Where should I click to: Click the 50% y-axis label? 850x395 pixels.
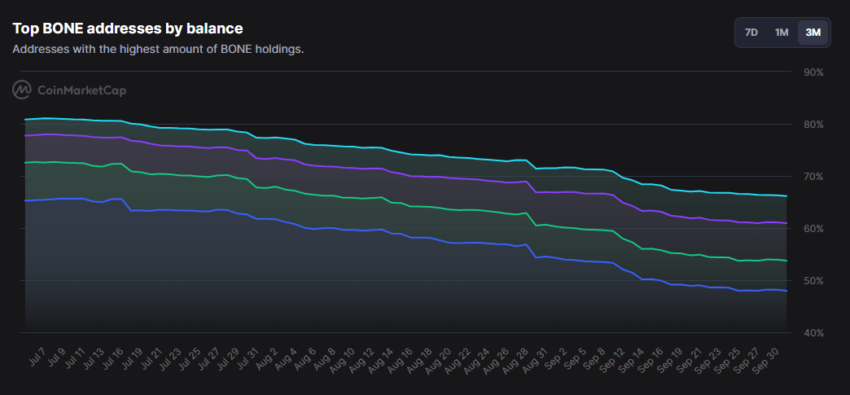click(x=814, y=280)
